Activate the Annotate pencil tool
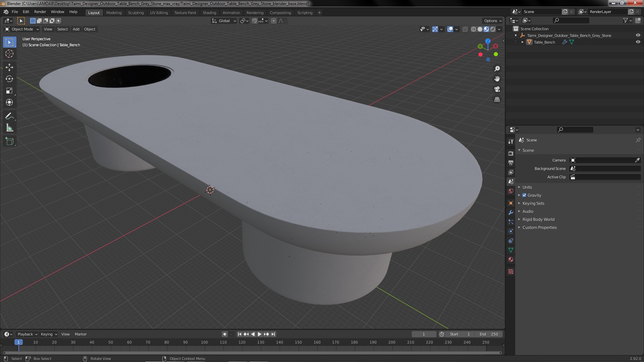Viewport: 644px width, 362px height. point(9,116)
